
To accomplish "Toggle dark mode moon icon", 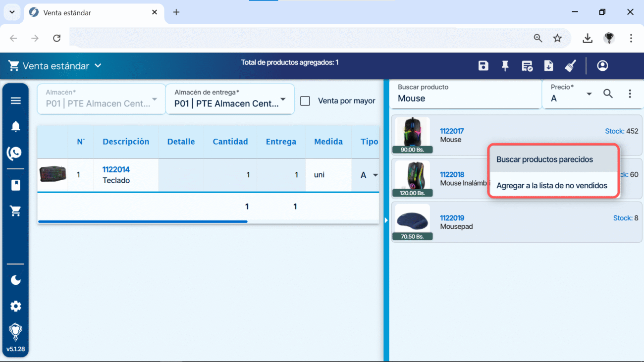I will pyautogui.click(x=16, y=280).
